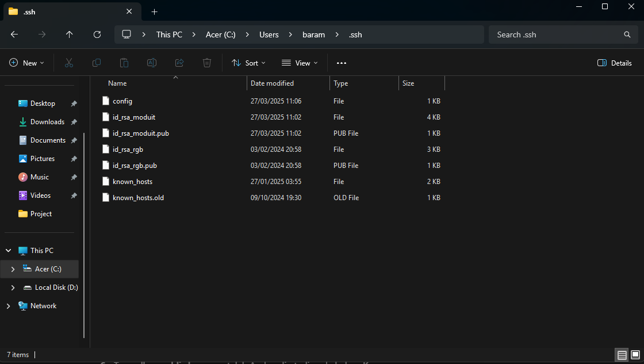644x364 pixels.
Task: Click the Copy icon in toolbar
Action: coord(97,63)
